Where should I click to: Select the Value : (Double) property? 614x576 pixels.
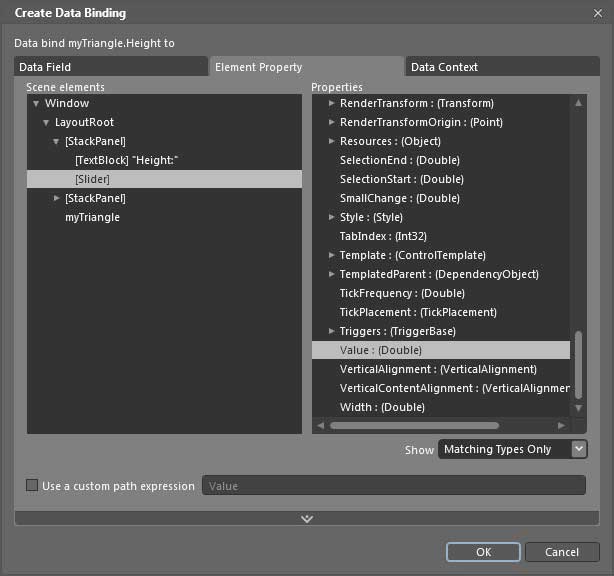pos(441,350)
